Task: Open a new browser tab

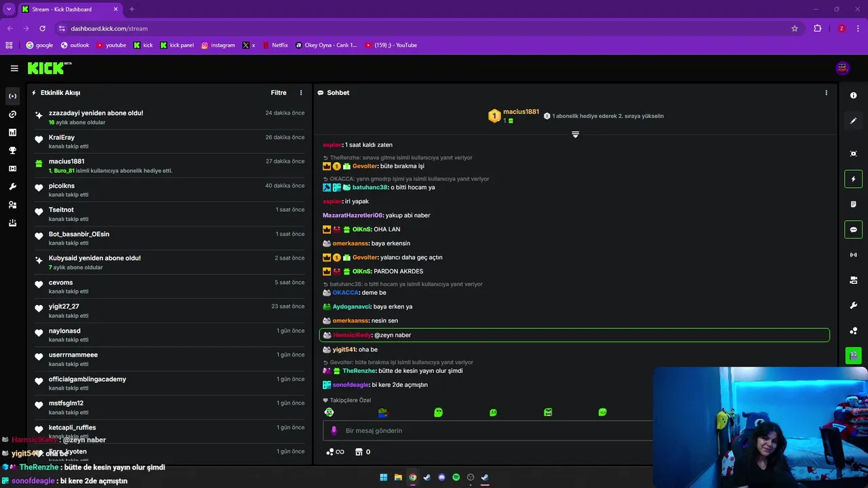Action: tap(132, 9)
